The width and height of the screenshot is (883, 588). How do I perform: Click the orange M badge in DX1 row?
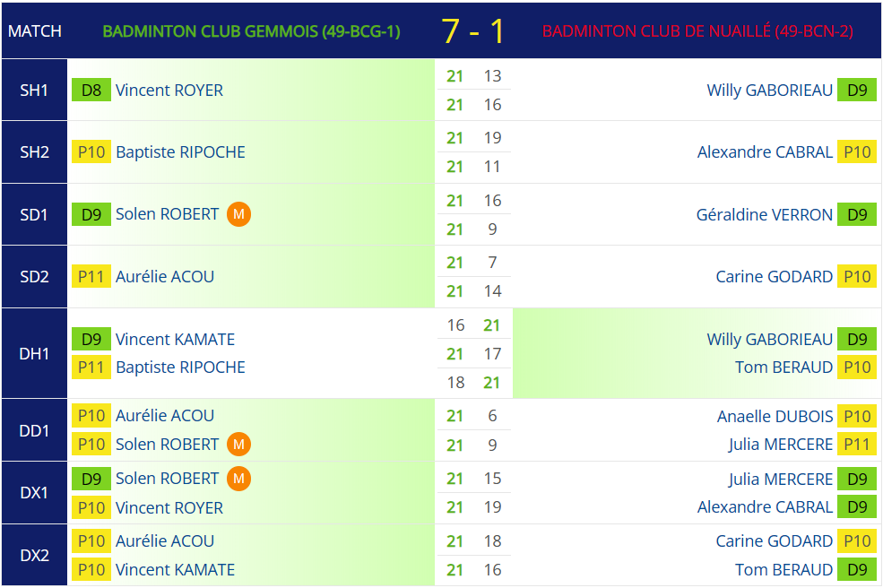coord(238,479)
